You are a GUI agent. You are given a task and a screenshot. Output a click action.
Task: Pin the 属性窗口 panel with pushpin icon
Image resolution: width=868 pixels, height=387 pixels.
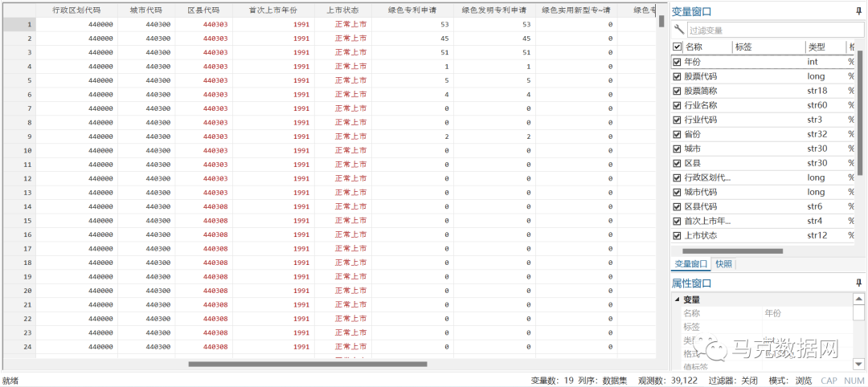click(858, 283)
